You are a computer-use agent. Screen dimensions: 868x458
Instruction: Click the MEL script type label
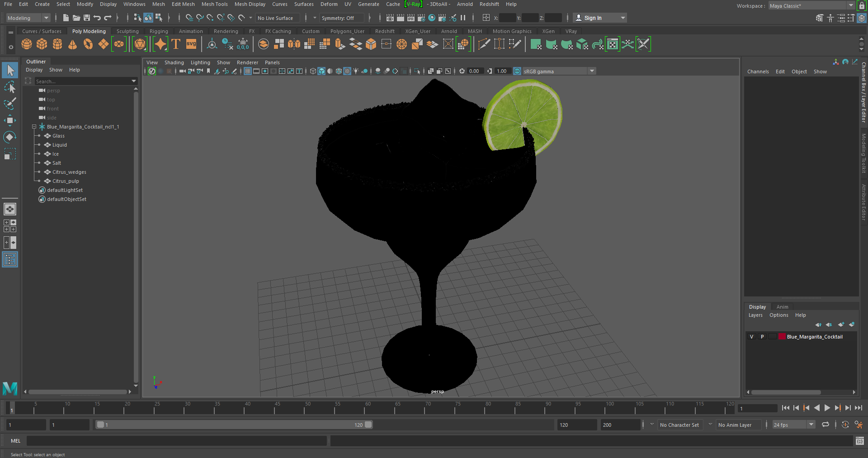click(x=16, y=441)
